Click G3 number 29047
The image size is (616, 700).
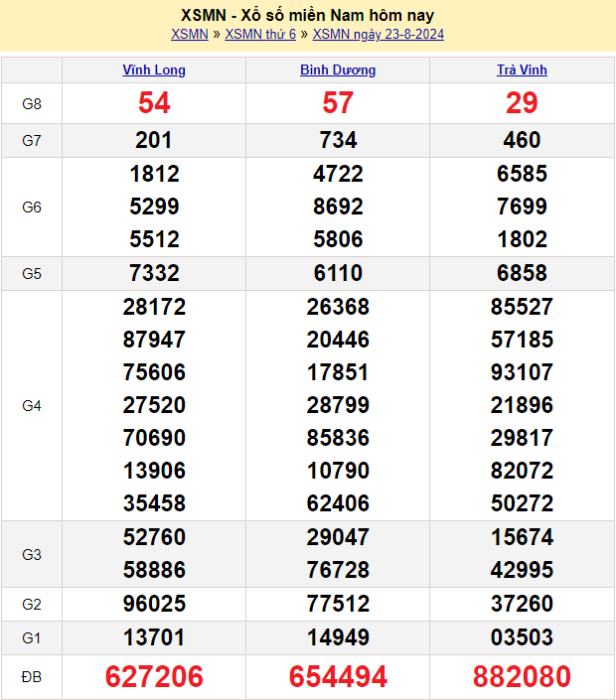click(x=338, y=537)
